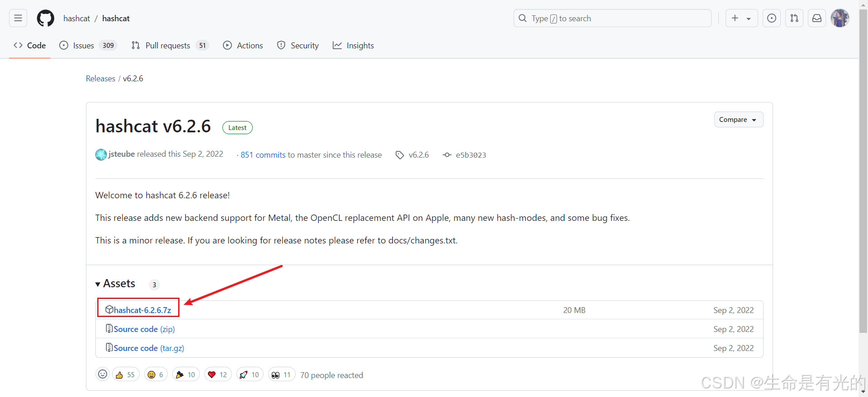Open jsteube's avatar
The height and width of the screenshot is (397, 868).
click(101, 154)
